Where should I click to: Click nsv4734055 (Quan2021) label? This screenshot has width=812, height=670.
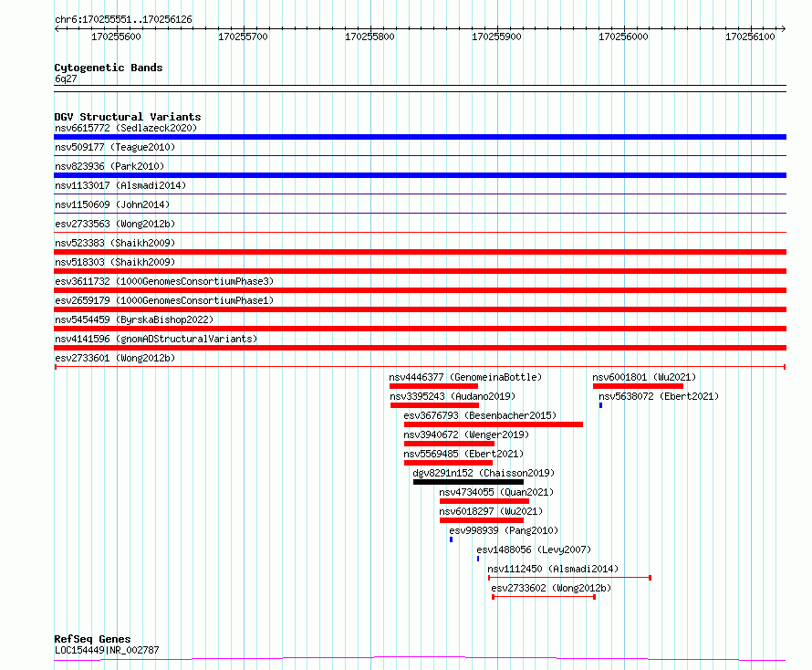click(x=496, y=492)
